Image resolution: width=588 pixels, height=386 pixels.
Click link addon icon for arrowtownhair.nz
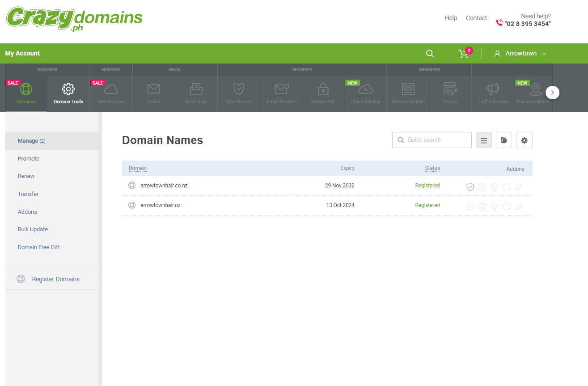tap(519, 207)
